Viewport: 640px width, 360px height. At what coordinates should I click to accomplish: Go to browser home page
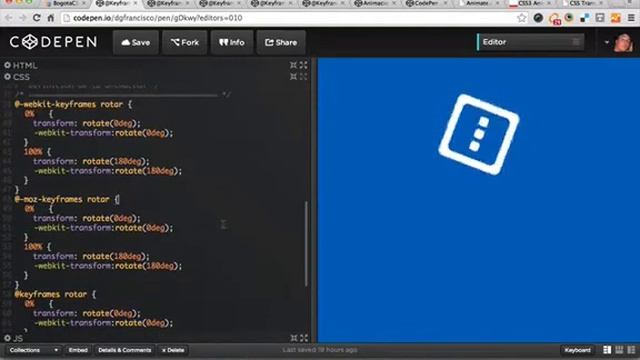51,18
